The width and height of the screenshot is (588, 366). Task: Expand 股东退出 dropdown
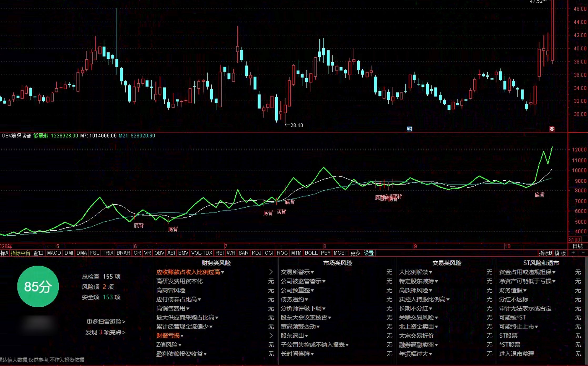(294, 335)
